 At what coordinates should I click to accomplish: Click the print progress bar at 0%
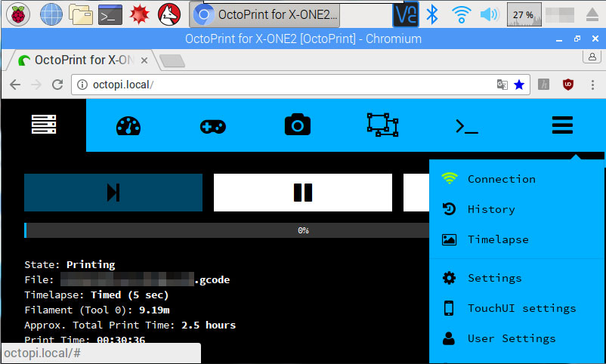[x=227, y=230]
